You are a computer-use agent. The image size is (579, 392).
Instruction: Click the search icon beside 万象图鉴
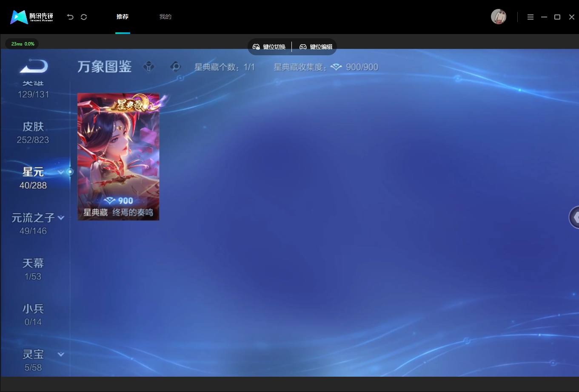tap(175, 67)
